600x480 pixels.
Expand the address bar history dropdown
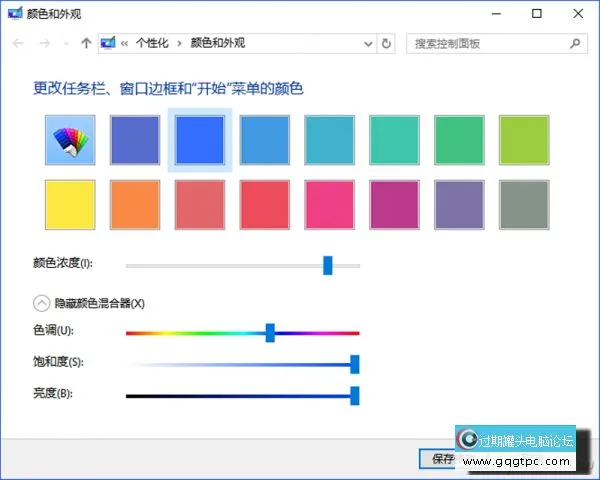(x=368, y=44)
